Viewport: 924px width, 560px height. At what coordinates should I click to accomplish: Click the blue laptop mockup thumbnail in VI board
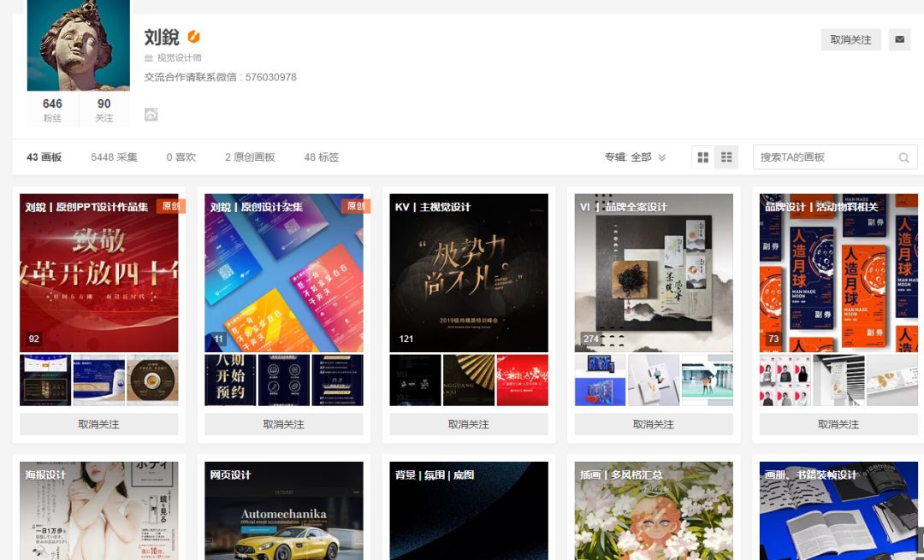601,380
